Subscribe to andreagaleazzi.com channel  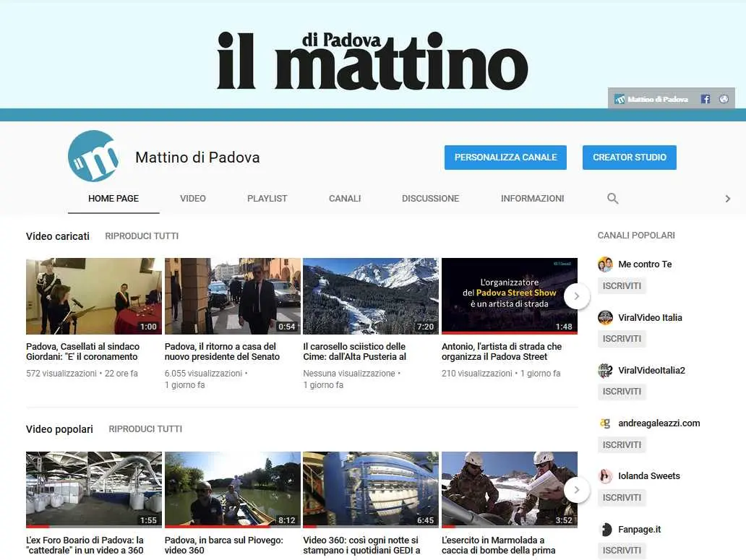click(622, 444)
